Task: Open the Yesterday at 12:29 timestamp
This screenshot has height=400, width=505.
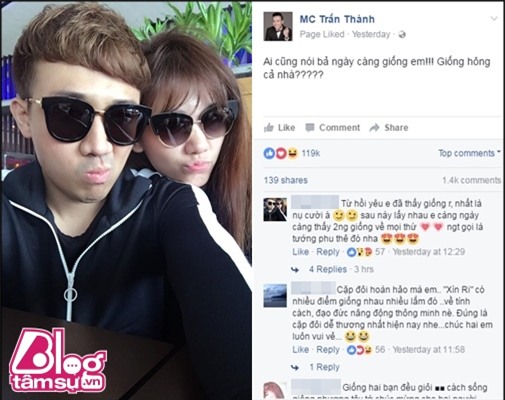Action: point(428,252)
